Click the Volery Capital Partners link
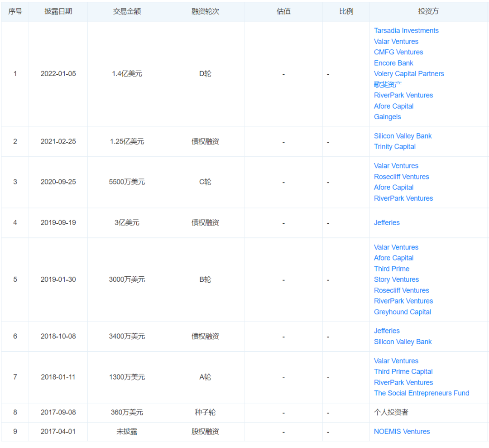This screenshot has width=489, height=448. pos(409,73)
